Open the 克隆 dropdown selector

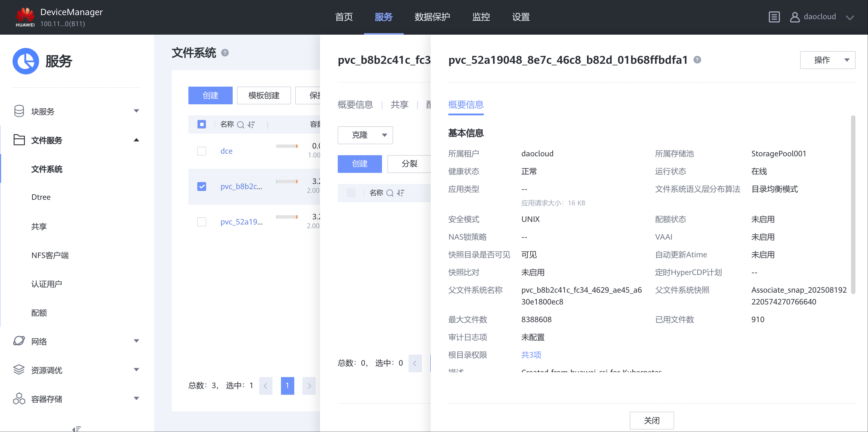tap(365, 135)
